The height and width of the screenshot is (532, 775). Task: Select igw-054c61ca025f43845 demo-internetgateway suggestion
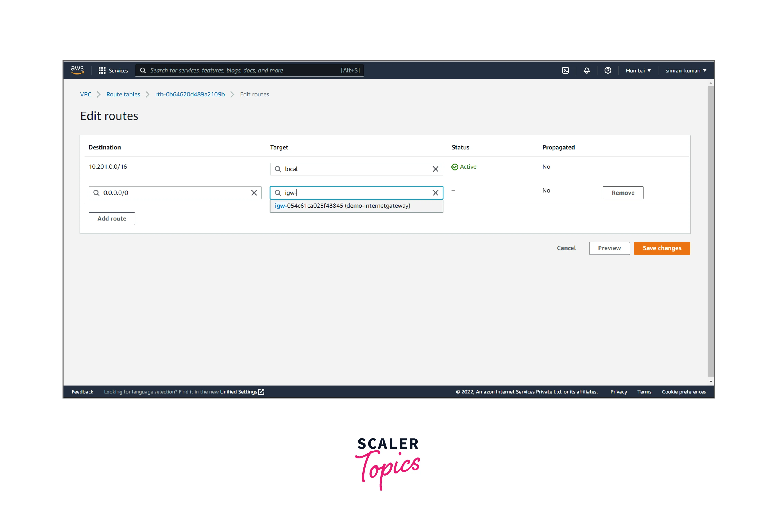point(342,206)
